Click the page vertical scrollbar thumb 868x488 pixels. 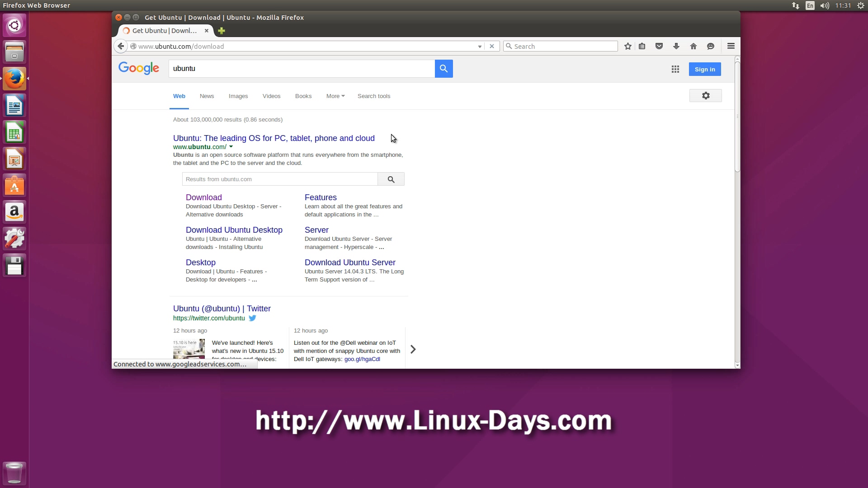click(x=737, y=117)
